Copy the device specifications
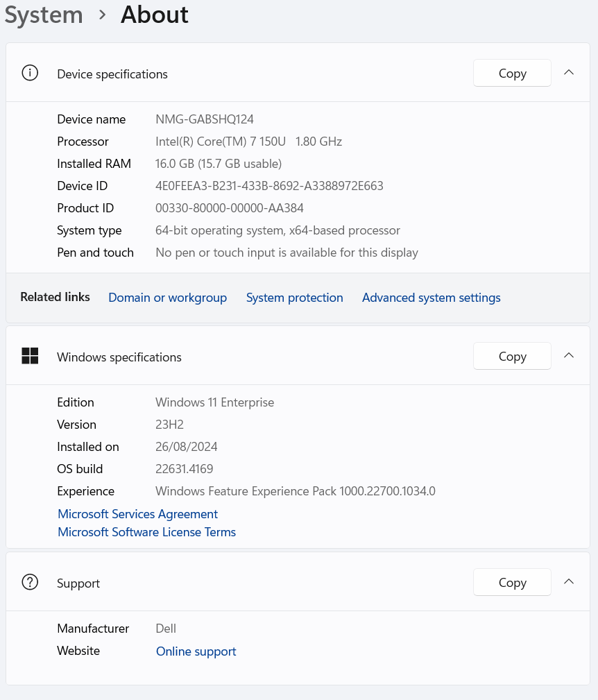The width and height of the screenshot is (598, 700). click(x=512, y=73)
